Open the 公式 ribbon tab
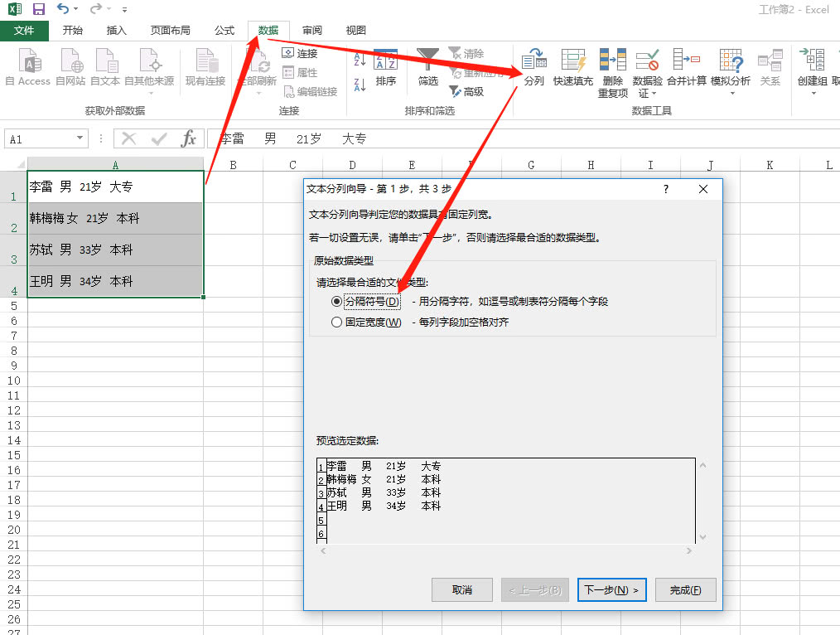The image size is (840, 635). 224,30
